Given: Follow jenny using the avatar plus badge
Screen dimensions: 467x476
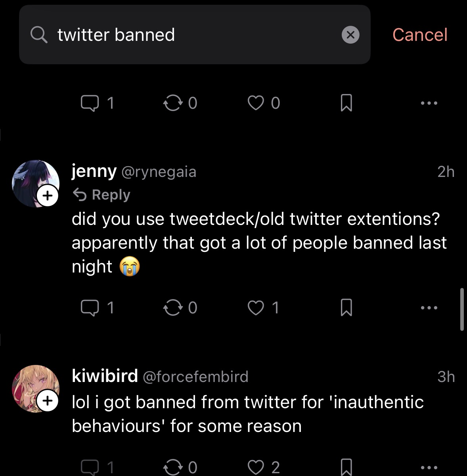Looking at the screenshot, I should point(47,196).
